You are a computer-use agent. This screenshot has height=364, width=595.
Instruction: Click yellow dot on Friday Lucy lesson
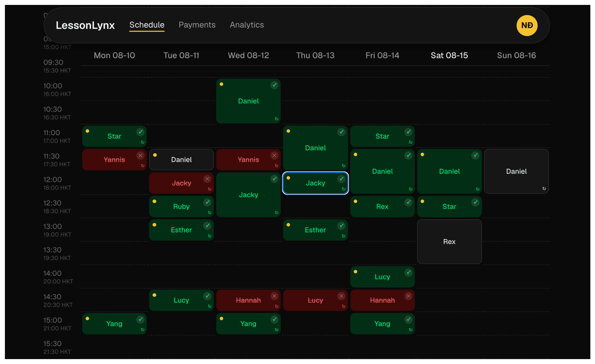click(355, 272)
